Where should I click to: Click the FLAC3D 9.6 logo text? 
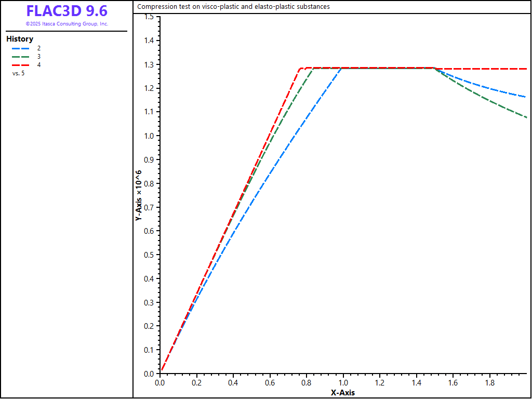pos(66,11)
